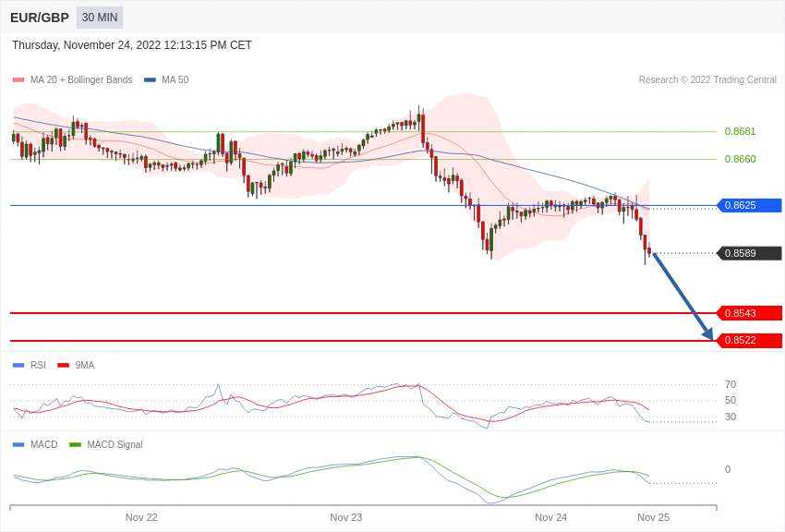Click the MA 20 + Bollinger Bands color swatch
The image size is (785, 532).
[x=18, y=79]
